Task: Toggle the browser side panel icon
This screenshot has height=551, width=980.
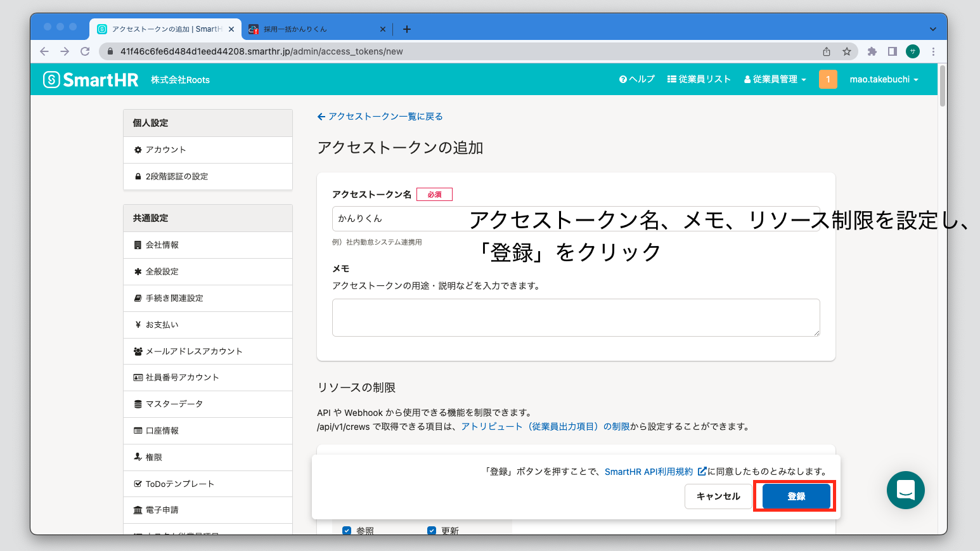Action: [x=893, y=51]
